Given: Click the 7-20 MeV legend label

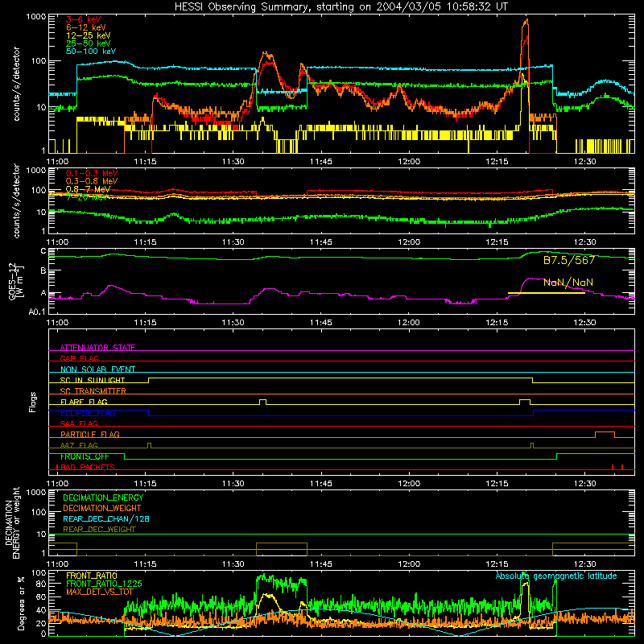Looking at the screenshot, I should tap(86, 197).
